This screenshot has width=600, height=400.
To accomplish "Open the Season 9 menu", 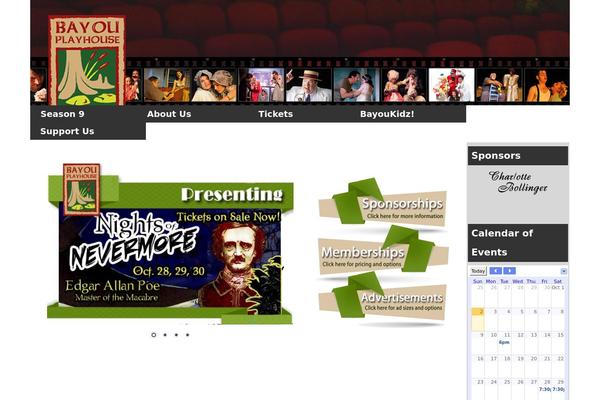I will (62, 114).
